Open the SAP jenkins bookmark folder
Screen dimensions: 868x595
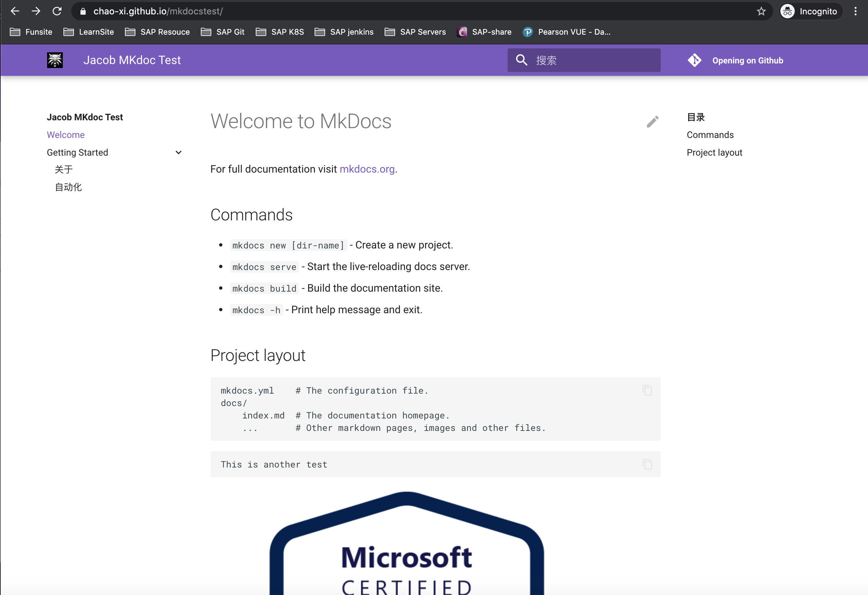[344, 32]
